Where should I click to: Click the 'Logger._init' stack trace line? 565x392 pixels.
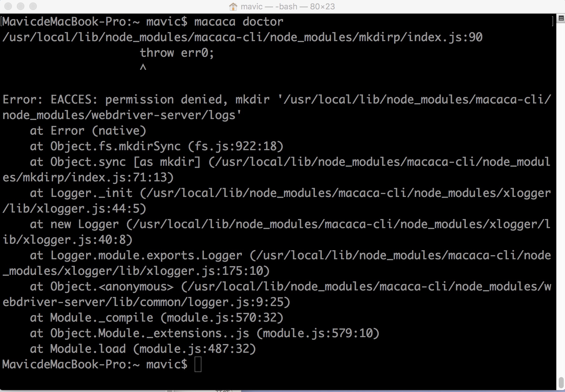coord(91,193)
